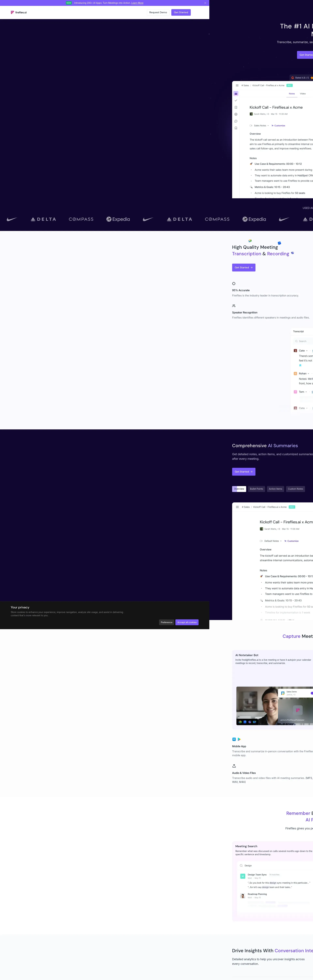
Task: Follow the Learn More banner link
Action: (137, 3)
